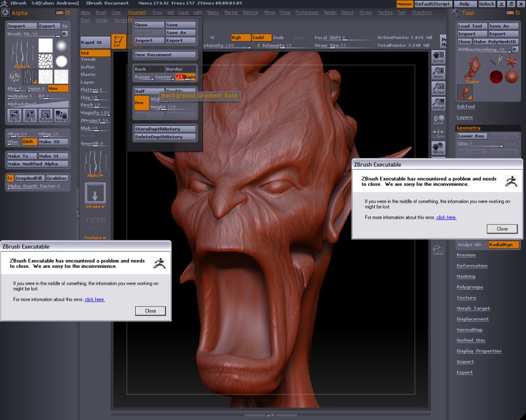This screenshot has height=420, width=526.
Task: Click the Load Tool button
Action: [x=472, y=26]
